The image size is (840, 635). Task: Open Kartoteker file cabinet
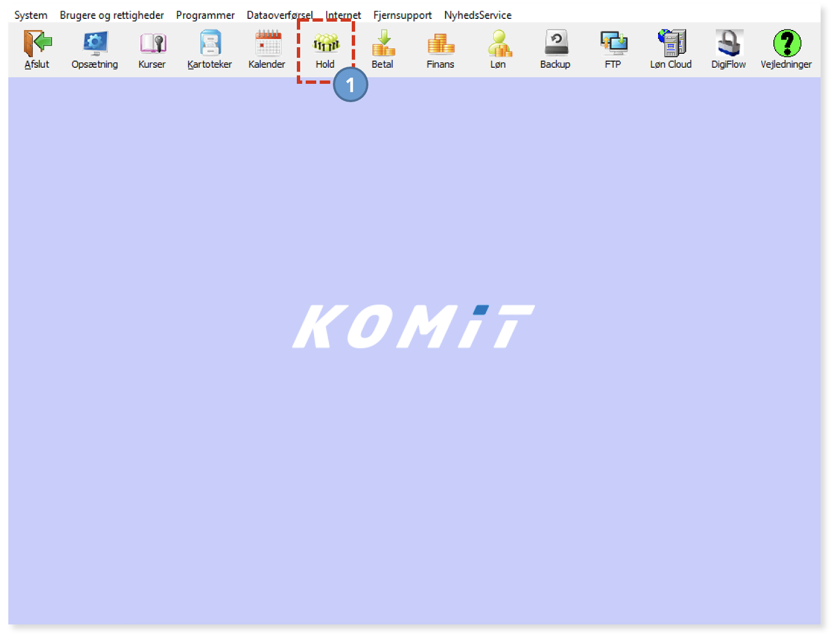[210, 49]
